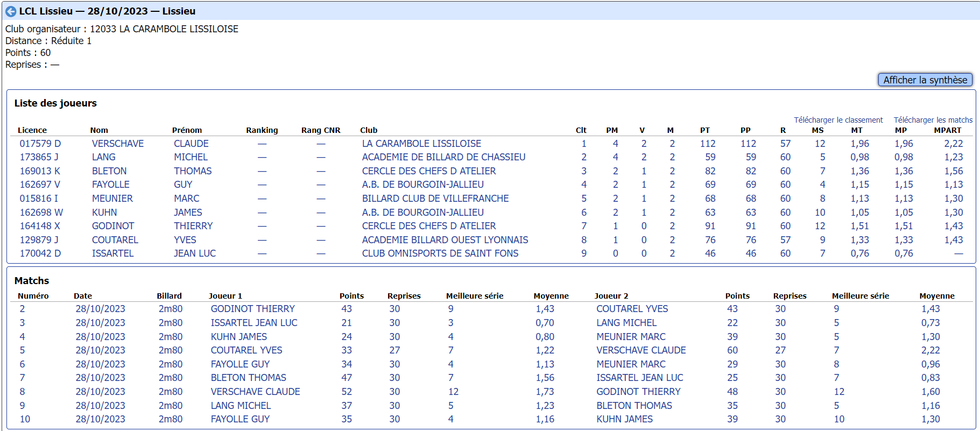Image resolution: width=980 pixels, height=431 pixels.
Task: Open match number 3
Action: pos(22,323)
